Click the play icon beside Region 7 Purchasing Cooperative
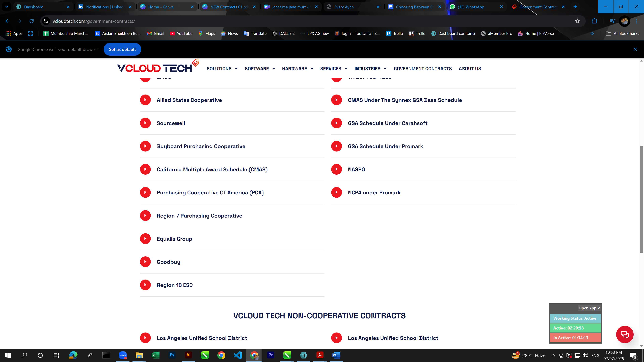 [145, 216]
